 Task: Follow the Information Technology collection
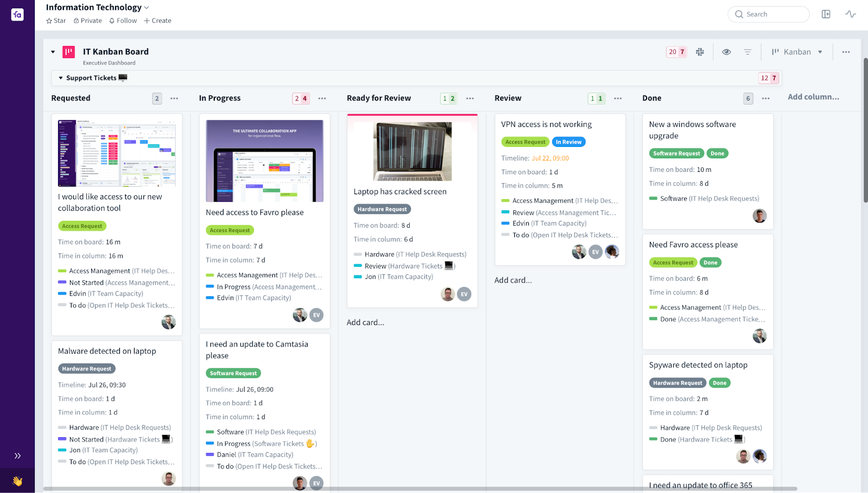(x=123, y=21)
